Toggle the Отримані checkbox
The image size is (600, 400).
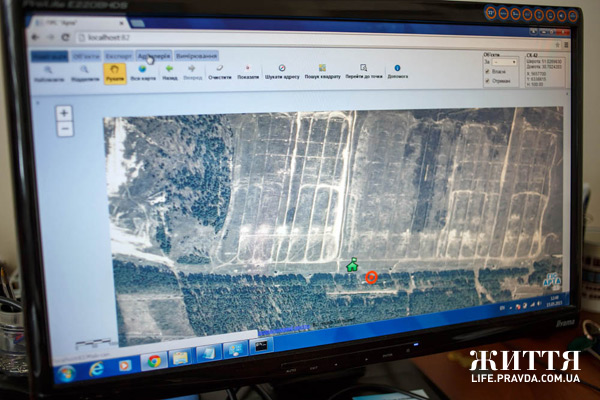(487, 82)
